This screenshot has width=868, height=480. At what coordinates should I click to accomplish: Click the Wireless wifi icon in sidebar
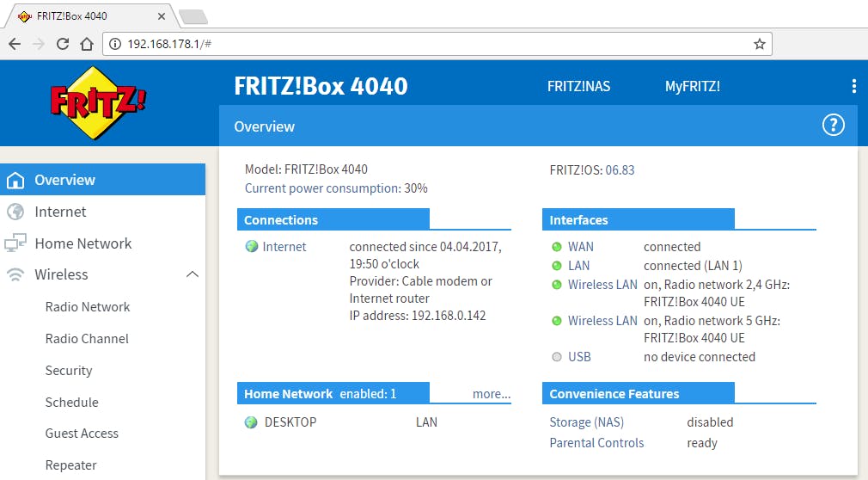15,274
